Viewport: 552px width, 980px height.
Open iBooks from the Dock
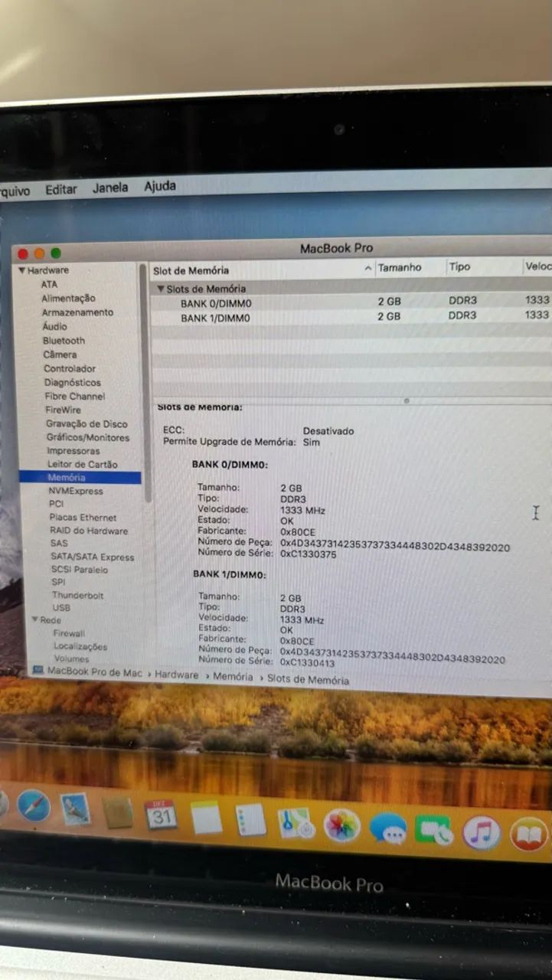(529, 835)
